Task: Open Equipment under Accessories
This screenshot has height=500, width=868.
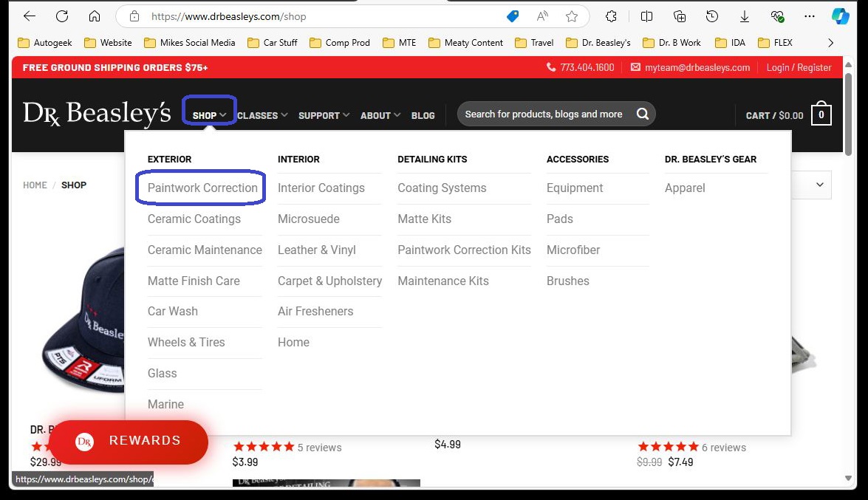Action: [x=575, y=188]
